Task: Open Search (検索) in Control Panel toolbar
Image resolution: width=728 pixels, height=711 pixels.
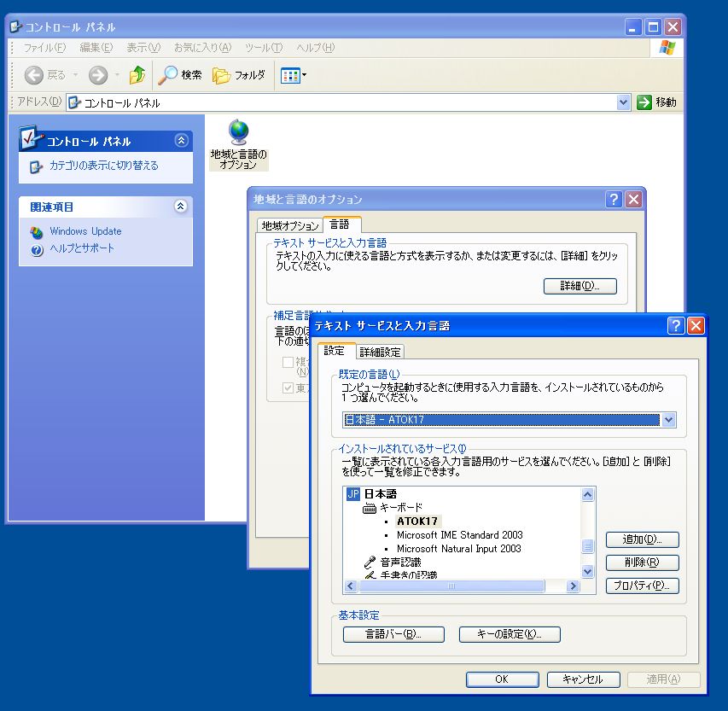Action: (180, 75)
